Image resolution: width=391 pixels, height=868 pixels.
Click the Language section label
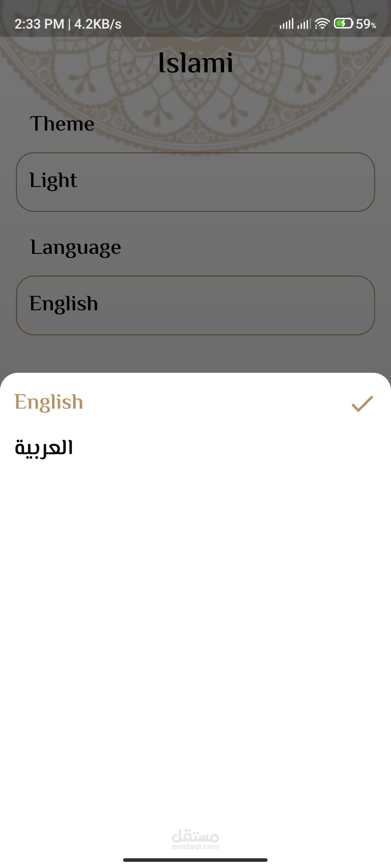76,248
